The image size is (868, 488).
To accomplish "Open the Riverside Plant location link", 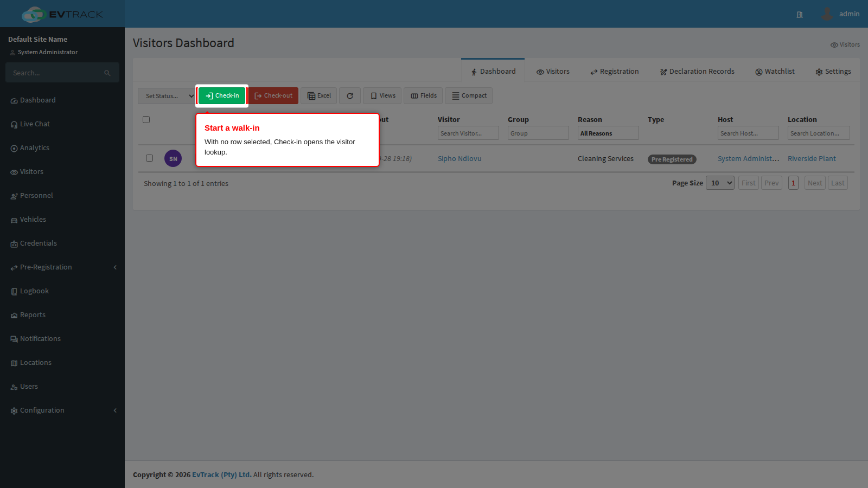I will pyautogui.click(x=812, y=159).
